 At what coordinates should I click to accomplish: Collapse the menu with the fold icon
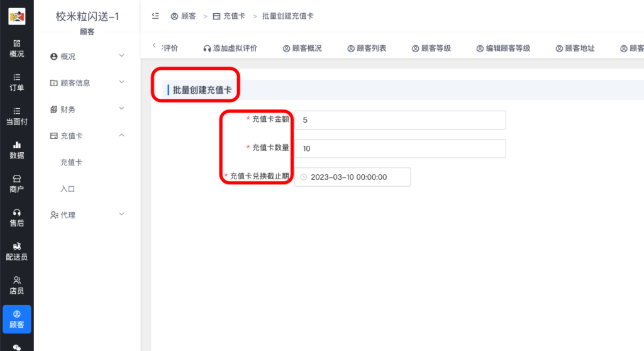coord(155,16)
